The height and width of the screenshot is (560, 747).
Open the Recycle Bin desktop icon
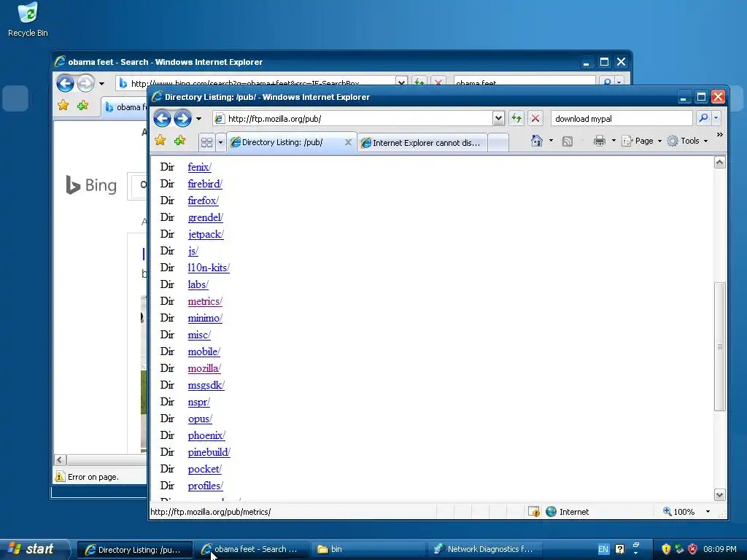pos(28,20)
